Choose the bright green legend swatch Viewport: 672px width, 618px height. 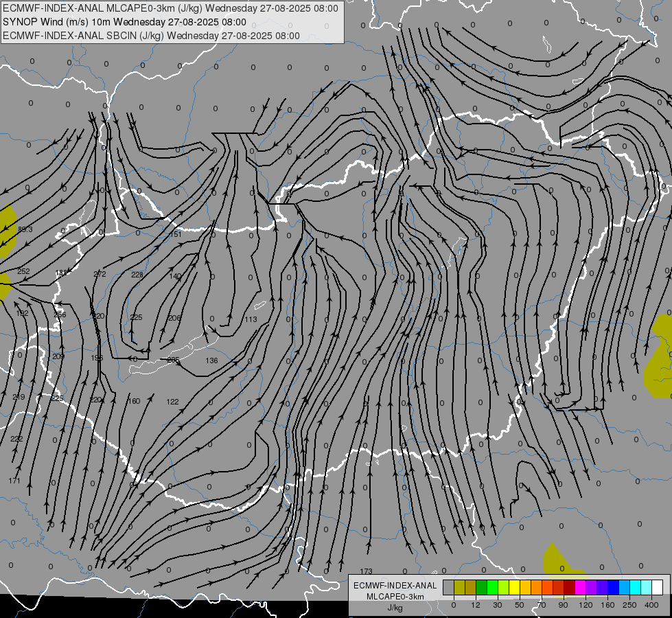(492, 587)
